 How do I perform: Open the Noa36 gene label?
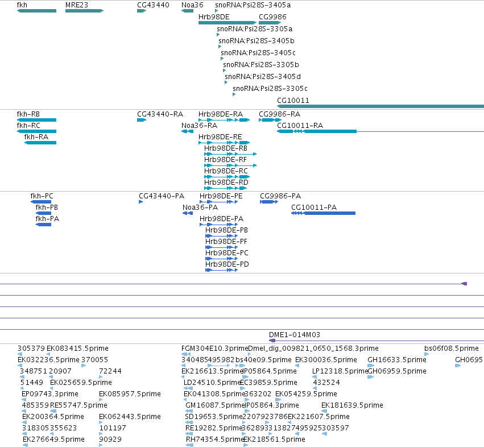[192, 5]
